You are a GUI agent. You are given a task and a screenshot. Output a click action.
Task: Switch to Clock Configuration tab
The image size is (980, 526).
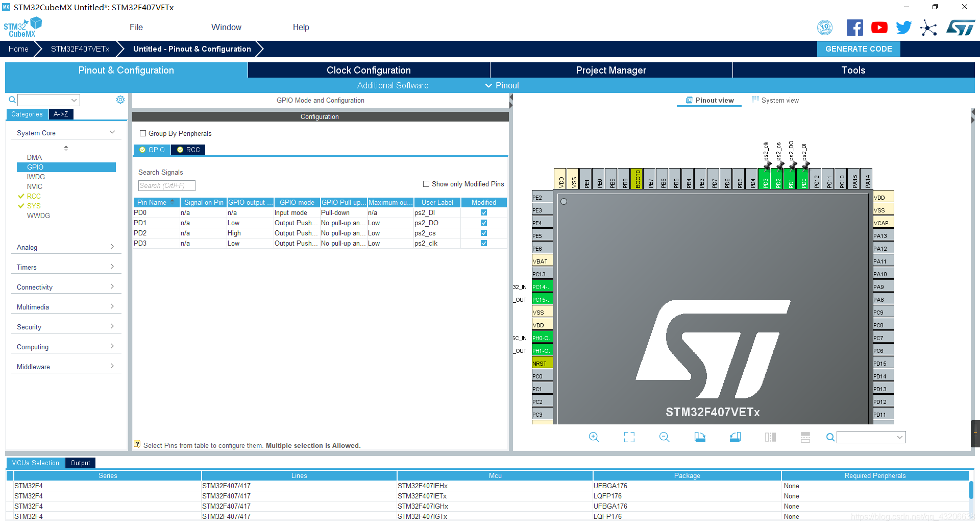[x=369, y=70]
